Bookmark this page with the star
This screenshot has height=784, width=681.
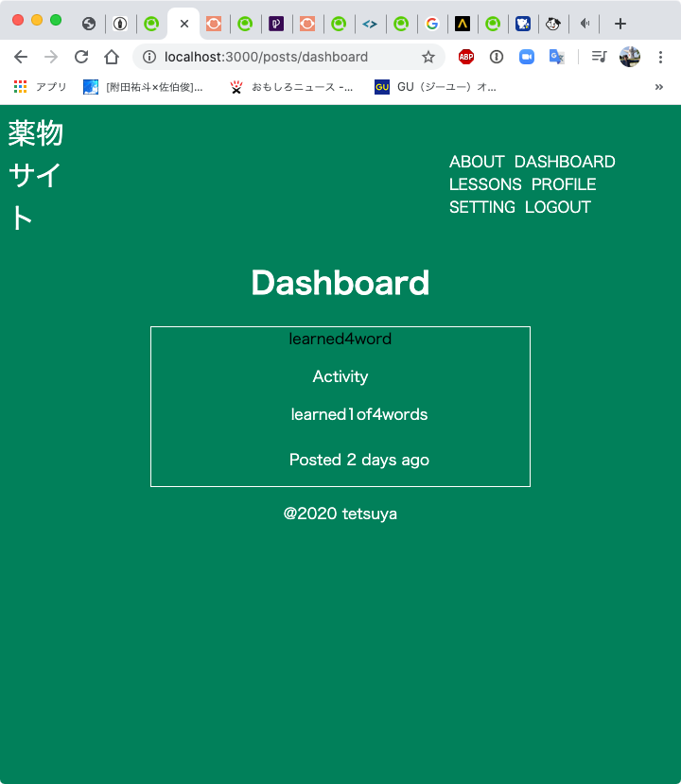(x=428, y=57)
